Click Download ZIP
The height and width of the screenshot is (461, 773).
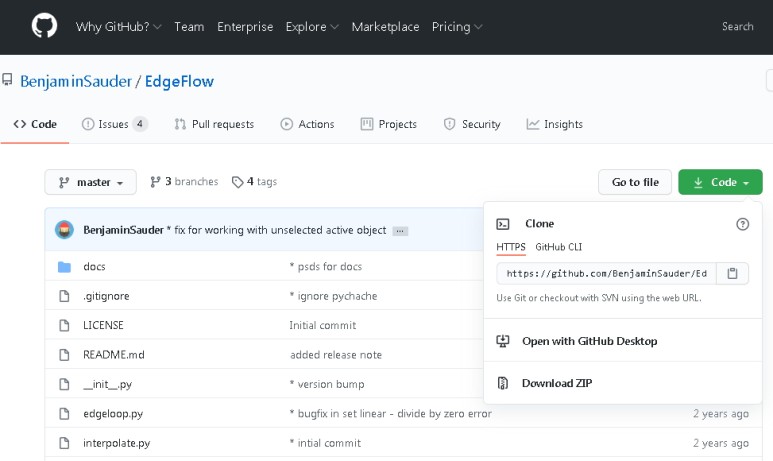(x=557, y=383)
